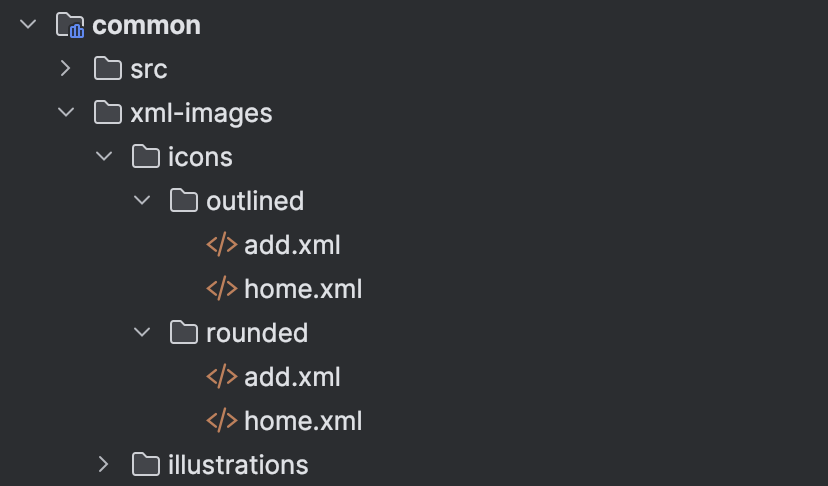
Task: Select add.xml under outlined folder
Action: (x=292, y=245)
